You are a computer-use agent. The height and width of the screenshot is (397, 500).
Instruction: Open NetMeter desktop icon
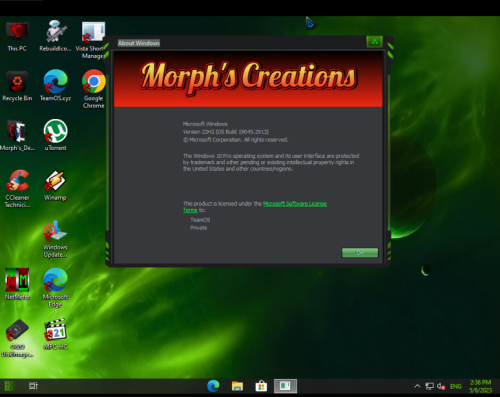(17, 284)
